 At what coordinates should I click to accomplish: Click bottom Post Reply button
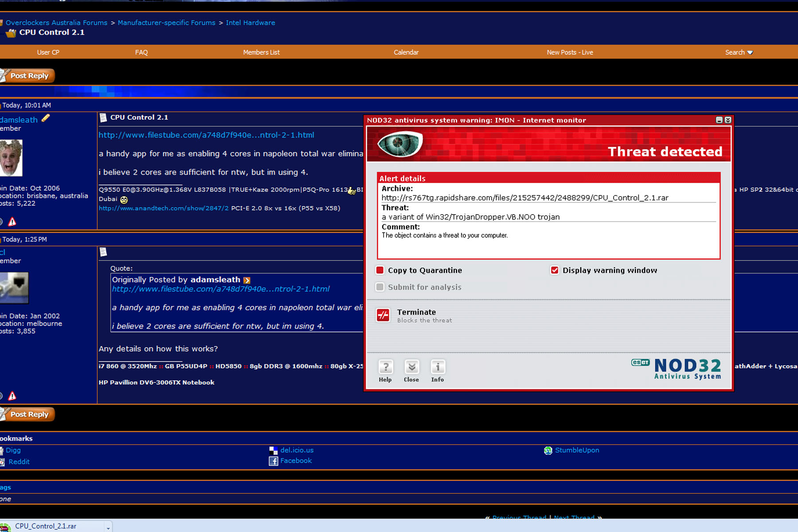[27, 414]
